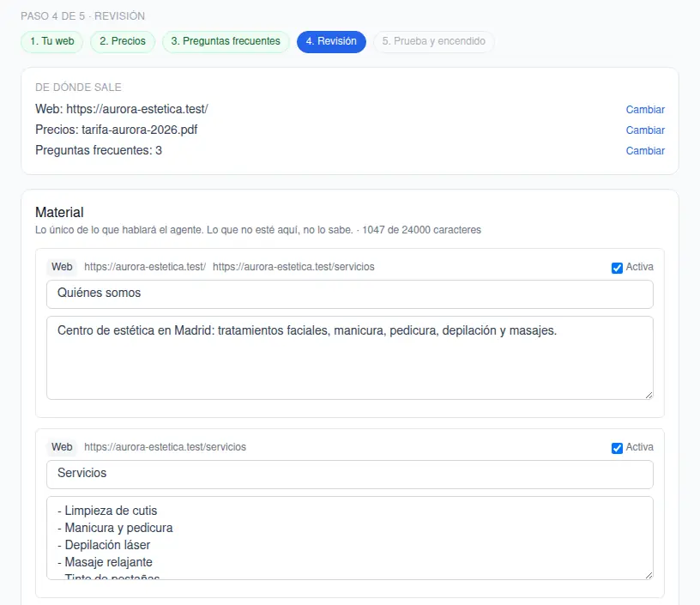The image size is (700, 605).
Task: Click Cambiar next to the Web URL
Action: [644, 109]
